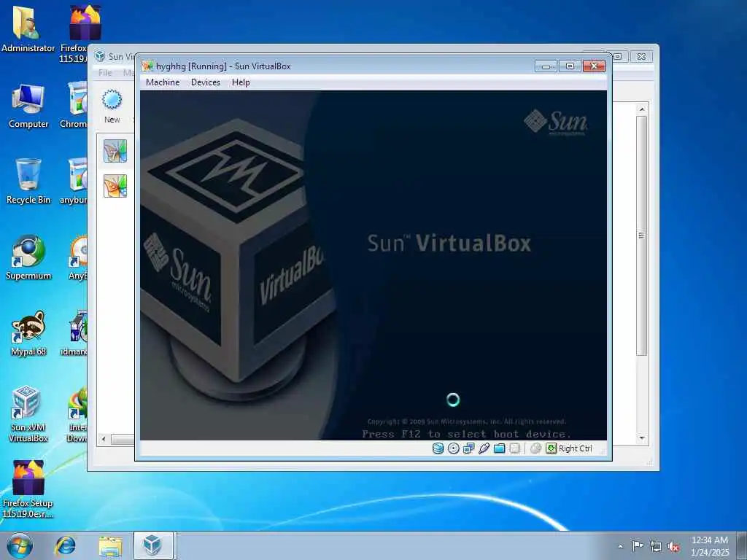Click the USB devices status icon

[484, 448]
